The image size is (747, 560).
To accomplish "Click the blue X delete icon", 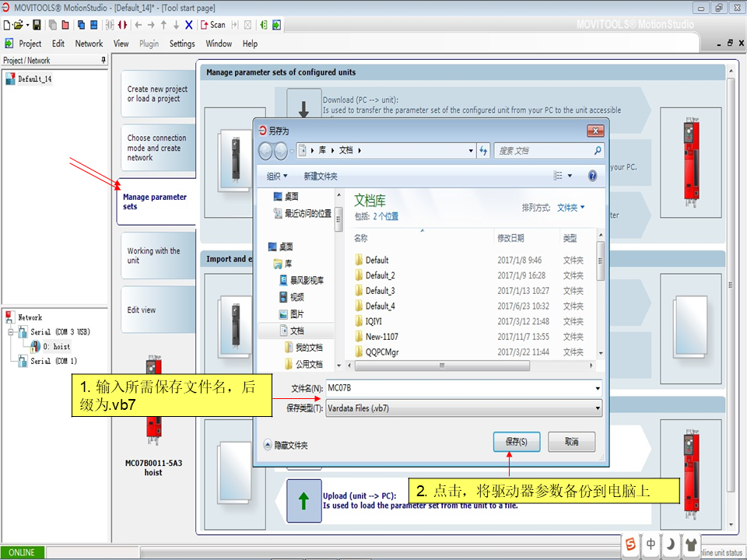I will coord(189,25).
